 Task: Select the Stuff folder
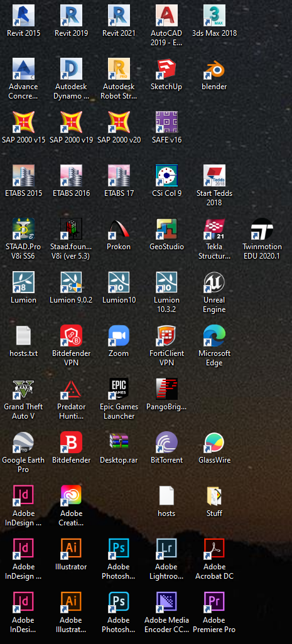[x=214, y=496]
